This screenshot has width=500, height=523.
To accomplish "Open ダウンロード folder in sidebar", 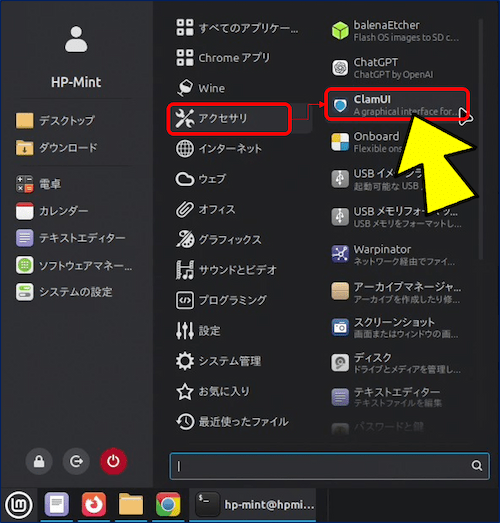I will click(x=57, y=147).
